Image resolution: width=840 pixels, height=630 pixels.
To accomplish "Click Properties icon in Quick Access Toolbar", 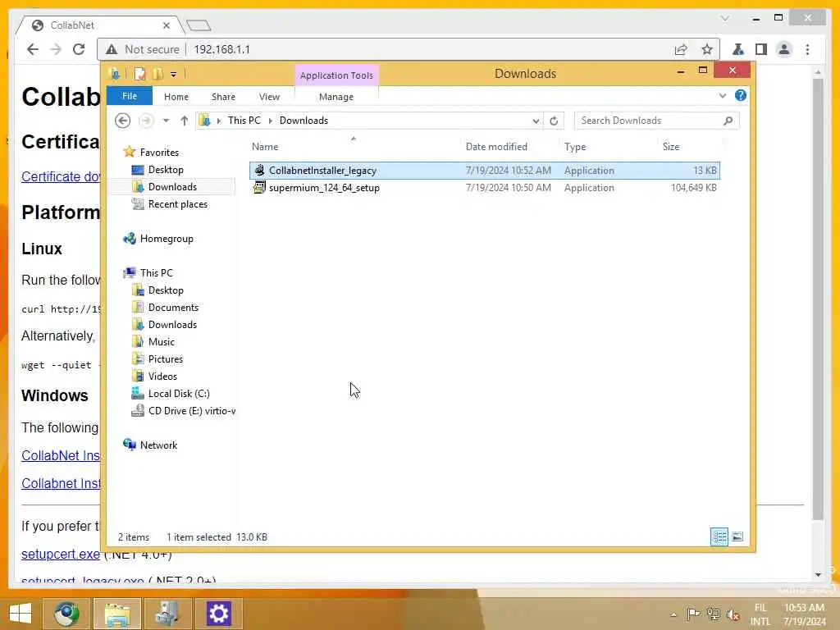I will pyautogui.click(x=139, y=74).
